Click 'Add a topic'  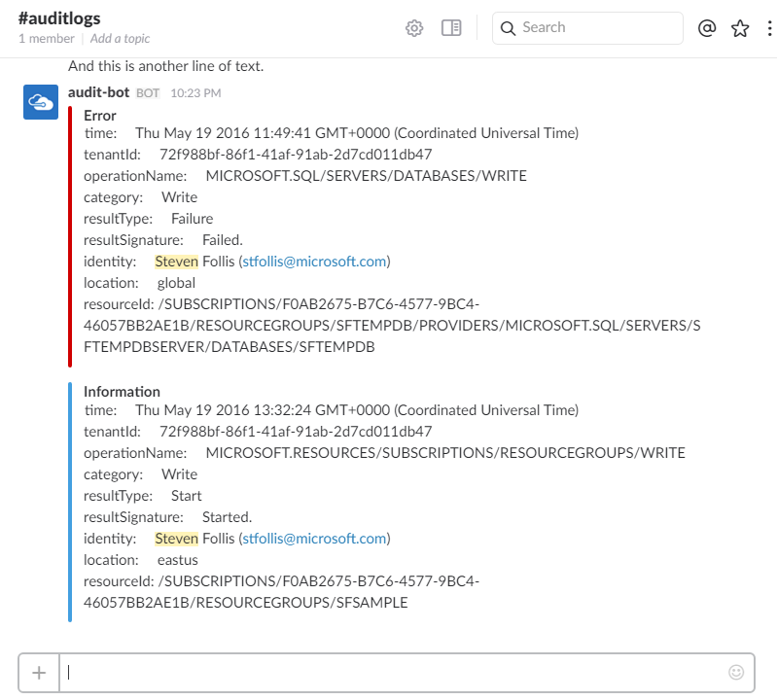[120, 39]
